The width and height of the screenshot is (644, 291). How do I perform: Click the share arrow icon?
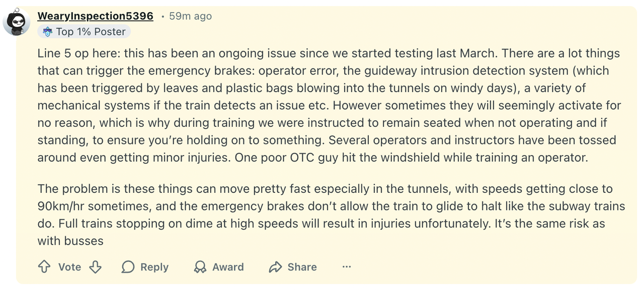coord(275,267)
